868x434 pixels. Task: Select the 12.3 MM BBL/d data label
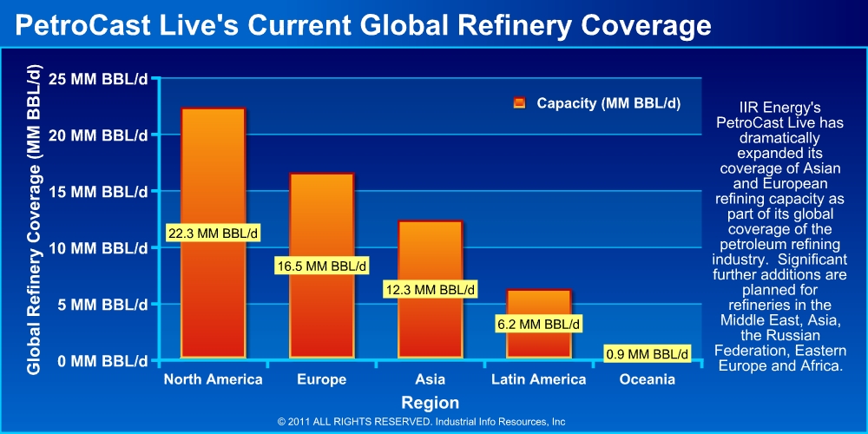(430, 290)
